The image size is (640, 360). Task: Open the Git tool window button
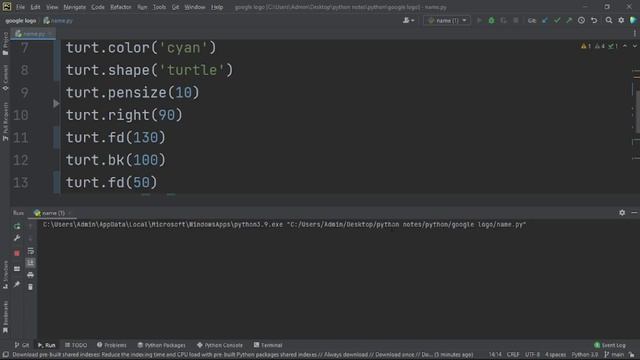point(22,345)
